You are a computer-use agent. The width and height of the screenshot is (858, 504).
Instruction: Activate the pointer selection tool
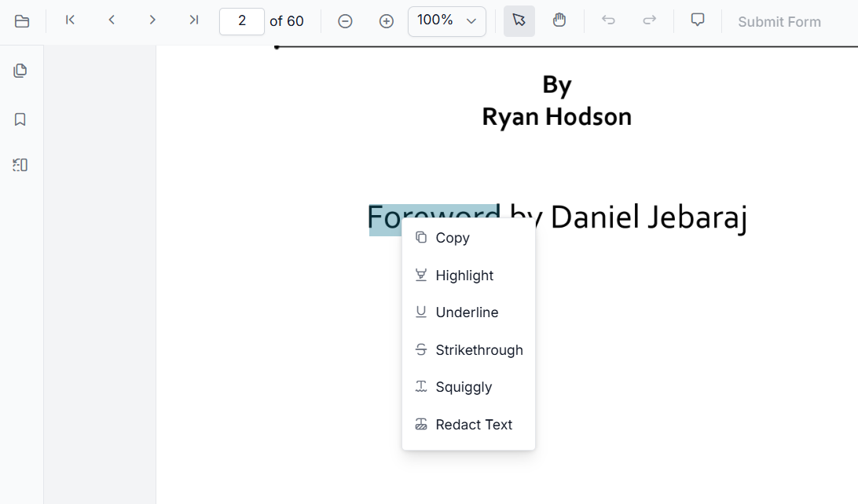519,20
